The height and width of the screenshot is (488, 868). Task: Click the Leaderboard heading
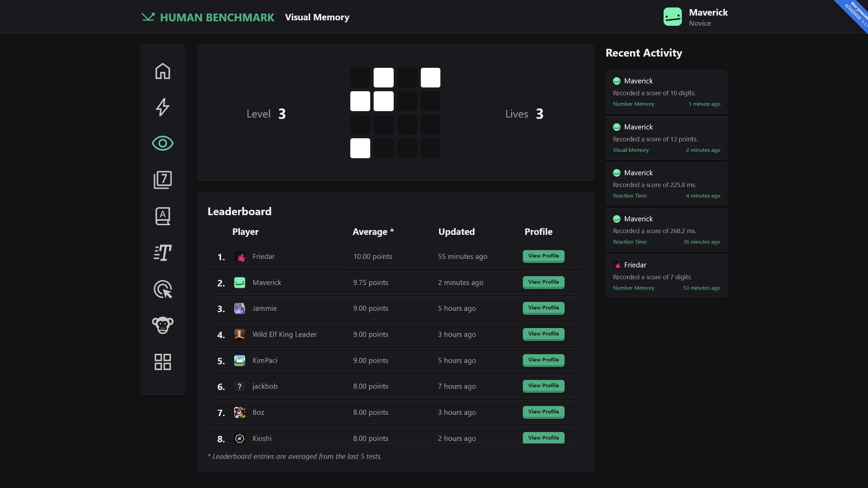240,211
